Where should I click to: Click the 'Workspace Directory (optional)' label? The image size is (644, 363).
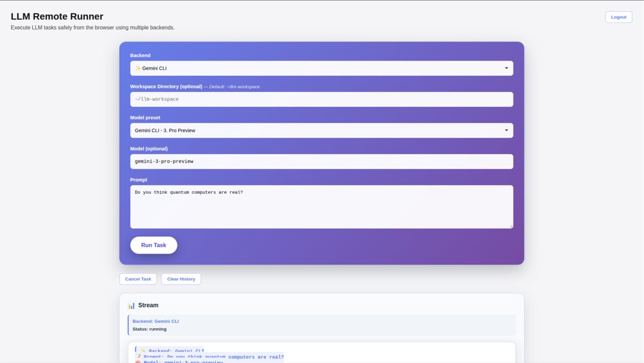pos(166,86)
